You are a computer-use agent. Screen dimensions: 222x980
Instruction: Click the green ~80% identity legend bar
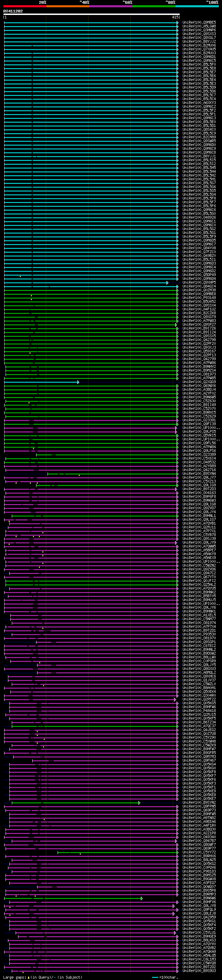154,6
